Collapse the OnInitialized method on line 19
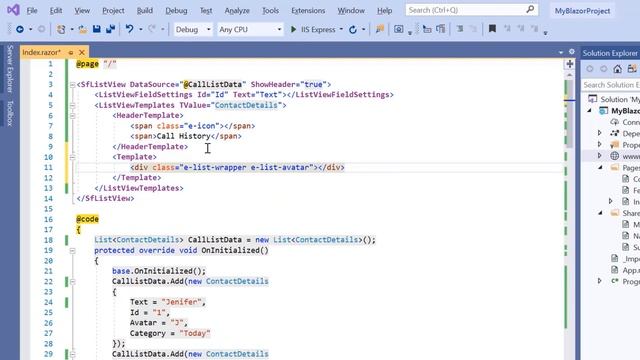This screenshot has width=640, height=360. click(x=72, y=251)
